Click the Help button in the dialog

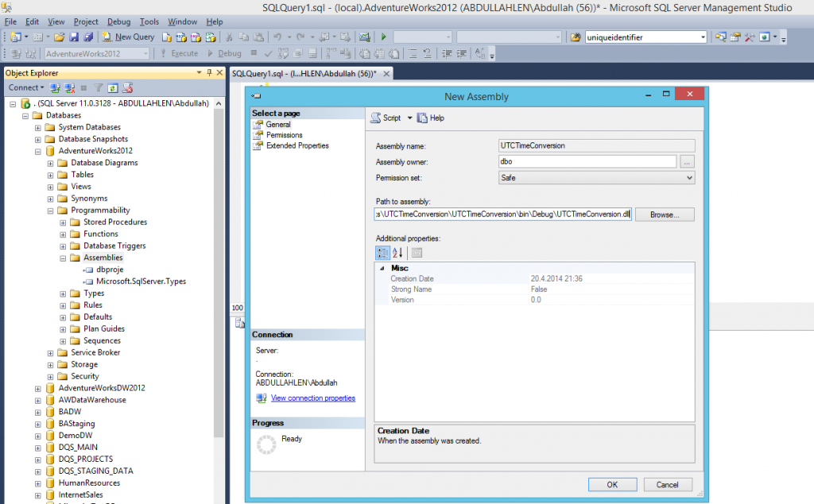[431, 118]
